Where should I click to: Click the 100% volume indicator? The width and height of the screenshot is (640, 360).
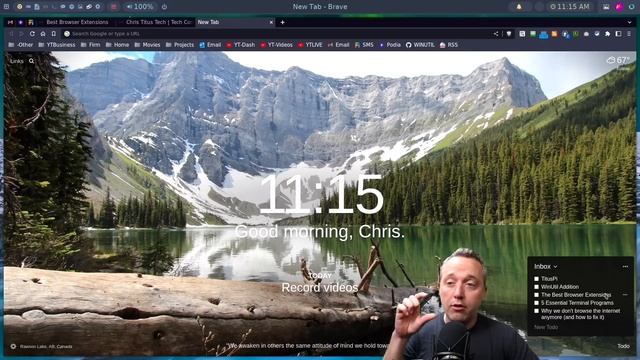click(x=140, y=7)
